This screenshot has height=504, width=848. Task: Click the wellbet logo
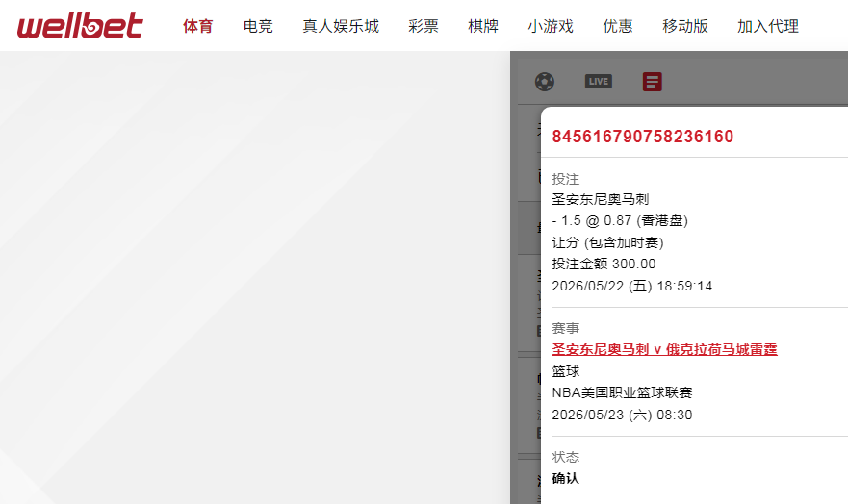click(x=80, y=25)
